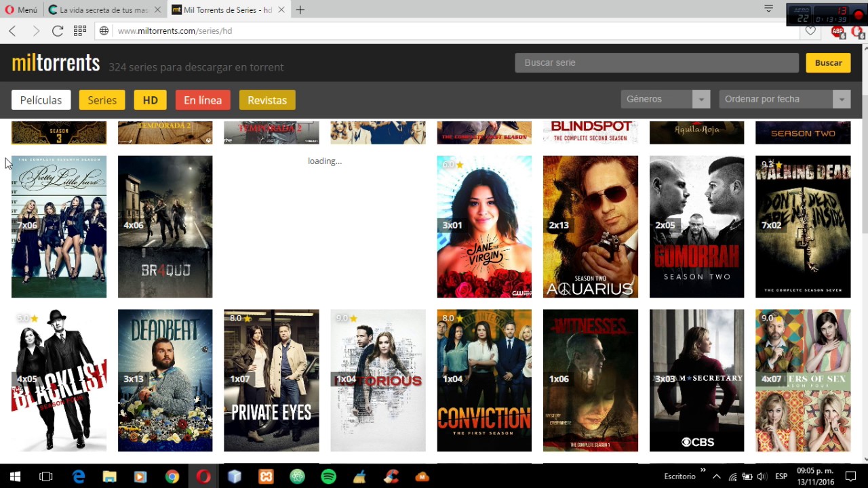Open Task View in taskbar
This screenshot has width=868, height=488.
pos(46,476)
